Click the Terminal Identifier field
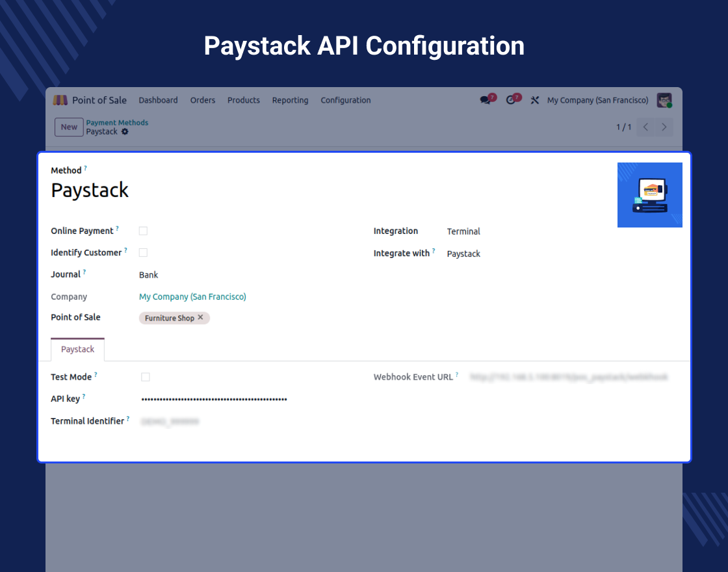The image size is (728, 572). pyautogui.click(x=170, y=422)
